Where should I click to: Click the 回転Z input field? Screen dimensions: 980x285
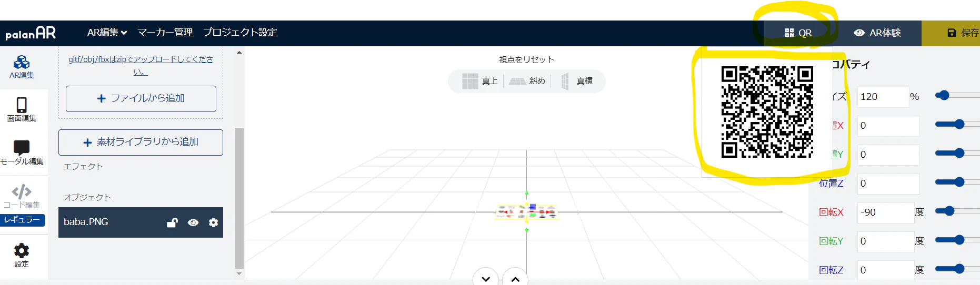[x=886, y=270]
